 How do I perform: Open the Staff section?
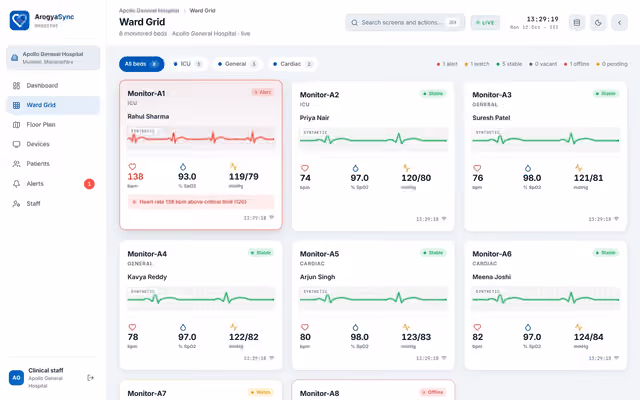53,203
